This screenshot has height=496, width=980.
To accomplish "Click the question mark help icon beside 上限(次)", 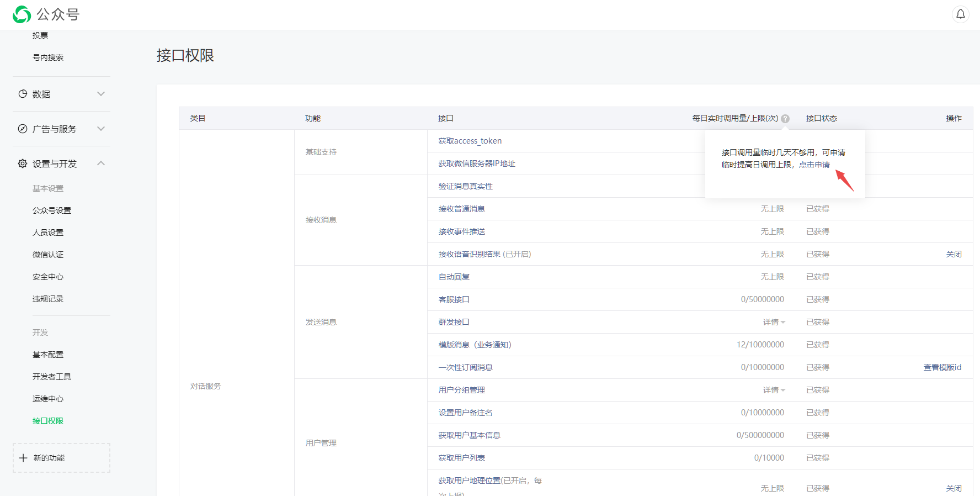I will click(785, 119).
